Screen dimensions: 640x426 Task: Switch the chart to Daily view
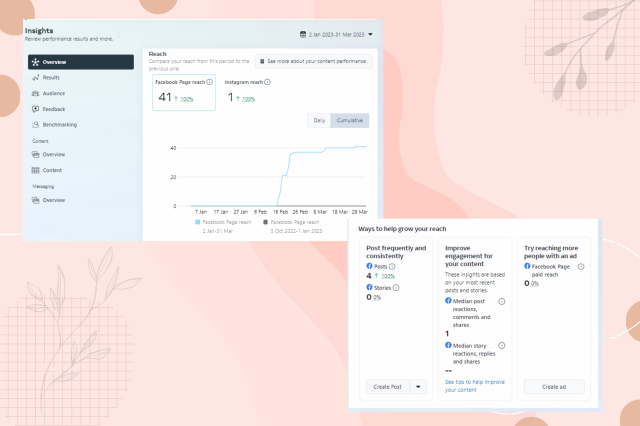[319, 120]
